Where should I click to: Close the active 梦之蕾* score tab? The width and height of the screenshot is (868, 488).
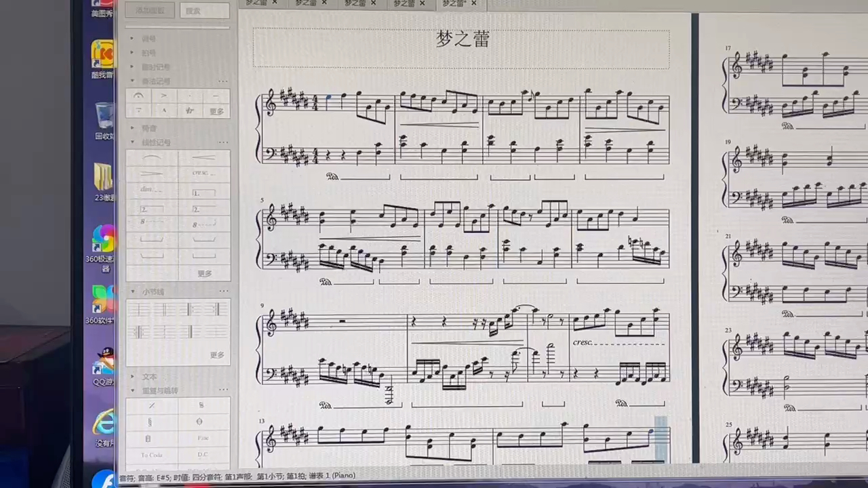point(474,3)
